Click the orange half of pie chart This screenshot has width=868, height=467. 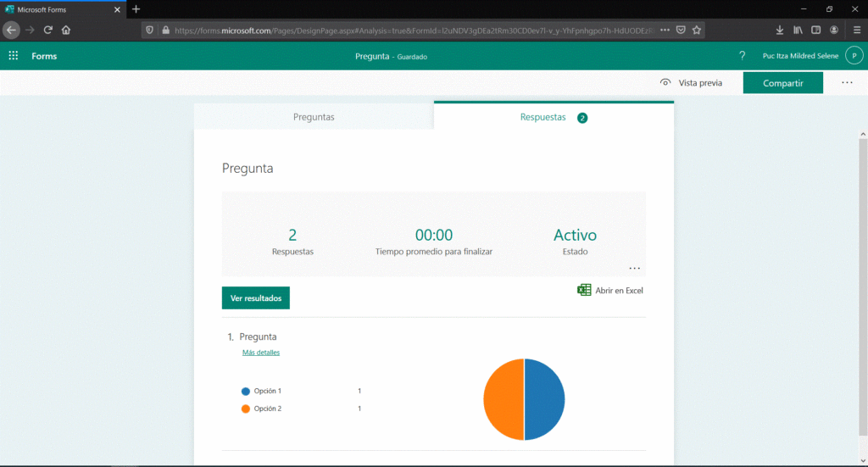click(503, 400)
